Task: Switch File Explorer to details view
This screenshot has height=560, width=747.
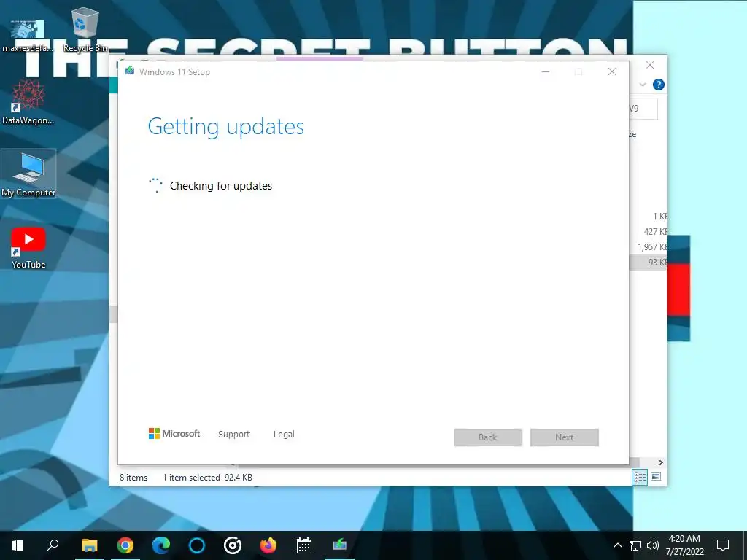Action: pos(640,477)
